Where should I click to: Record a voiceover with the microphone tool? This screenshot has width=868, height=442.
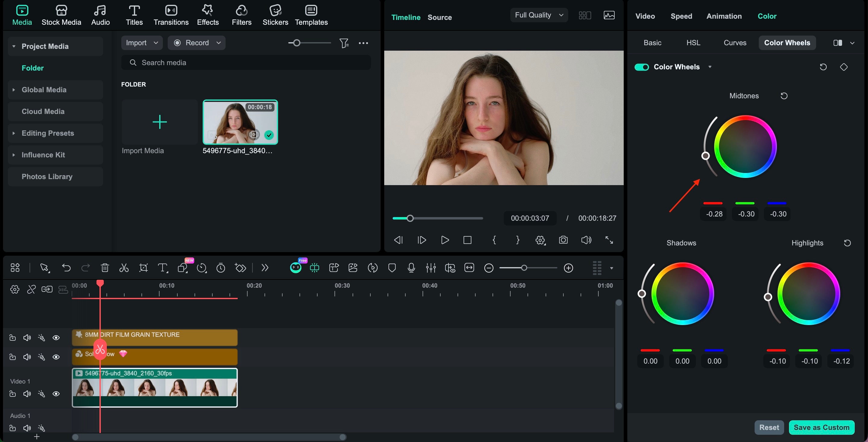(411, 268)
